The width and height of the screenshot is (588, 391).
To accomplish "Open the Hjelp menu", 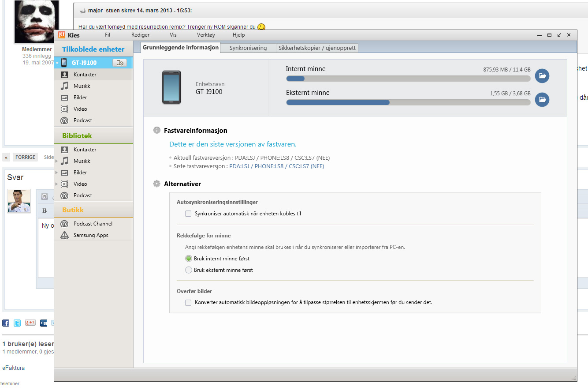I will [238, 35].
